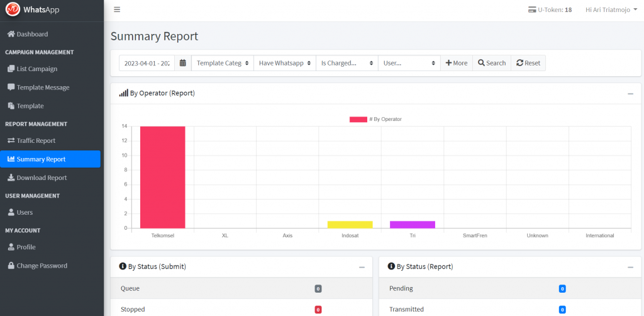Click the WhatsApp logo icon

coord(13,9)
